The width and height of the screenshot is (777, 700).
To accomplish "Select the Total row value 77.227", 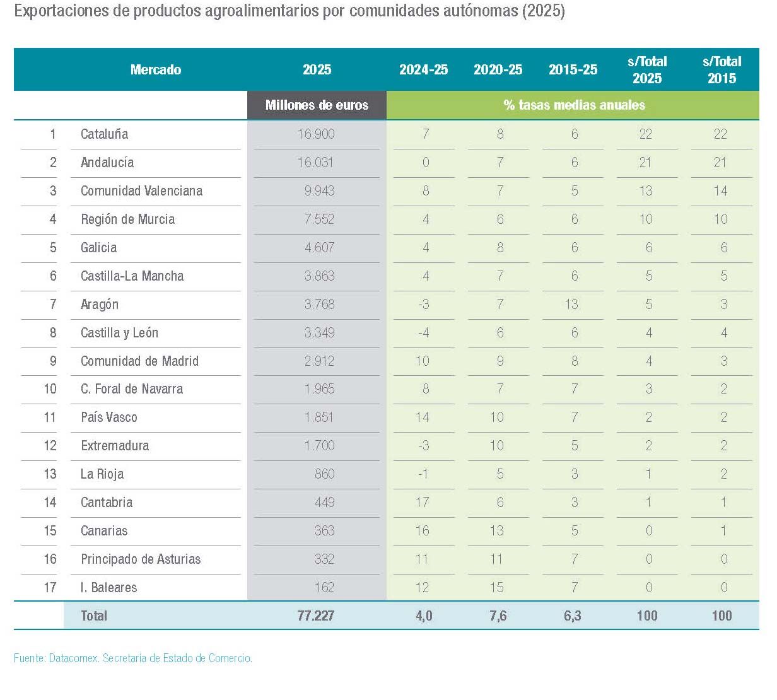I will (x=317, y=616).
